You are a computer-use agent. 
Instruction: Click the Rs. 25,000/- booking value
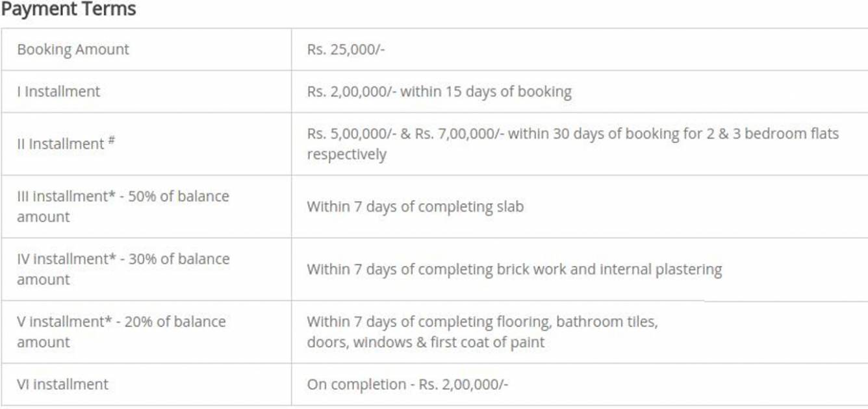click(x=346, y=49)
